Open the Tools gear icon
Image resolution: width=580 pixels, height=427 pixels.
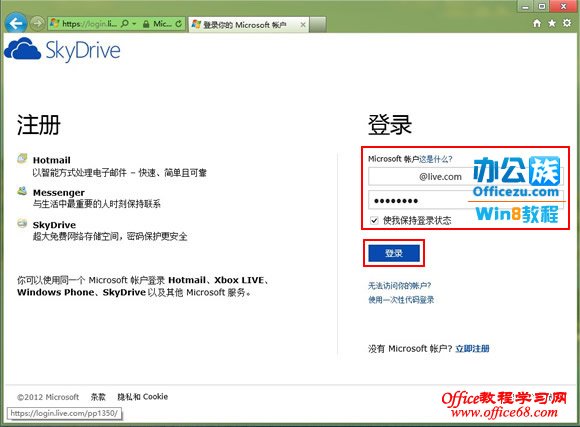567,23
